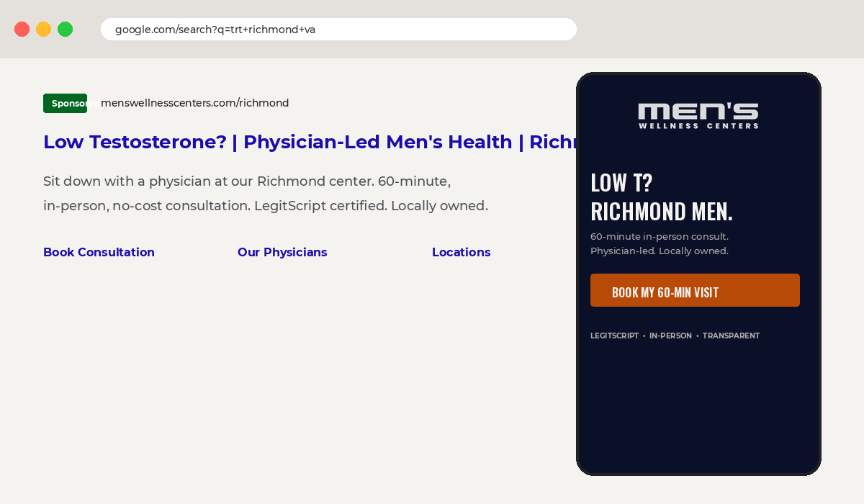Click the browser address bar URL
Screen dimensions: 864x504
click(338, 30)
